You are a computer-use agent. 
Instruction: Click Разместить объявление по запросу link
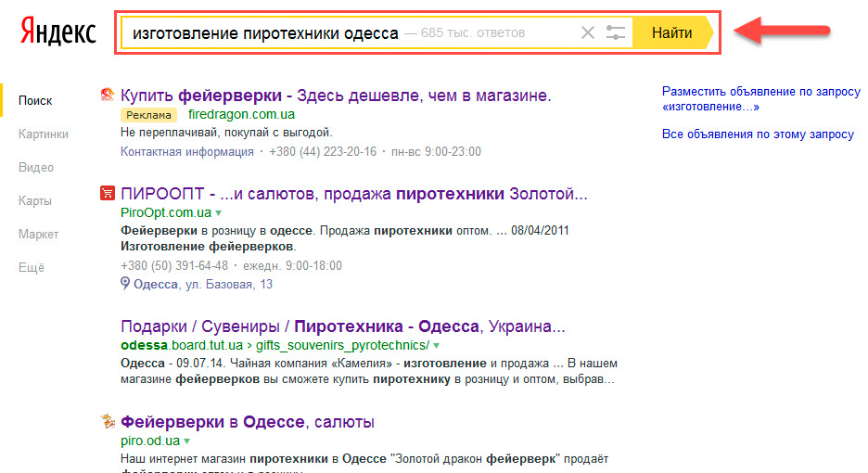[761, 98]
